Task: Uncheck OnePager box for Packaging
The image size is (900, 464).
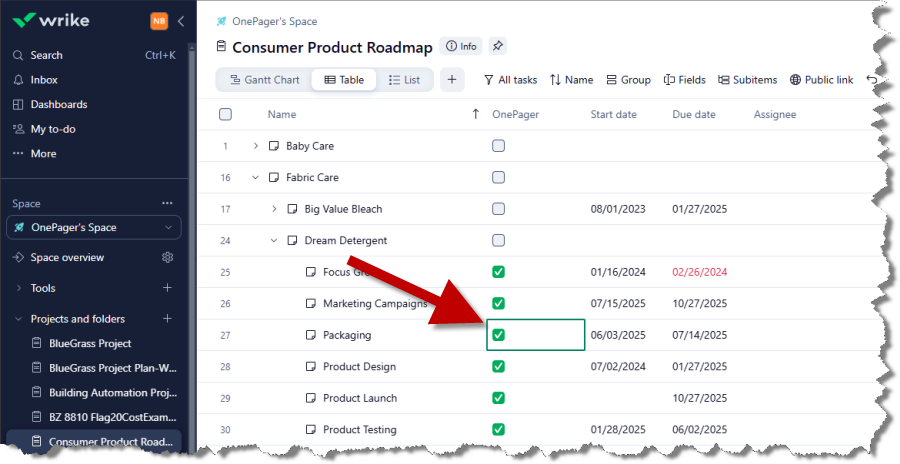Action: point(498,335)
